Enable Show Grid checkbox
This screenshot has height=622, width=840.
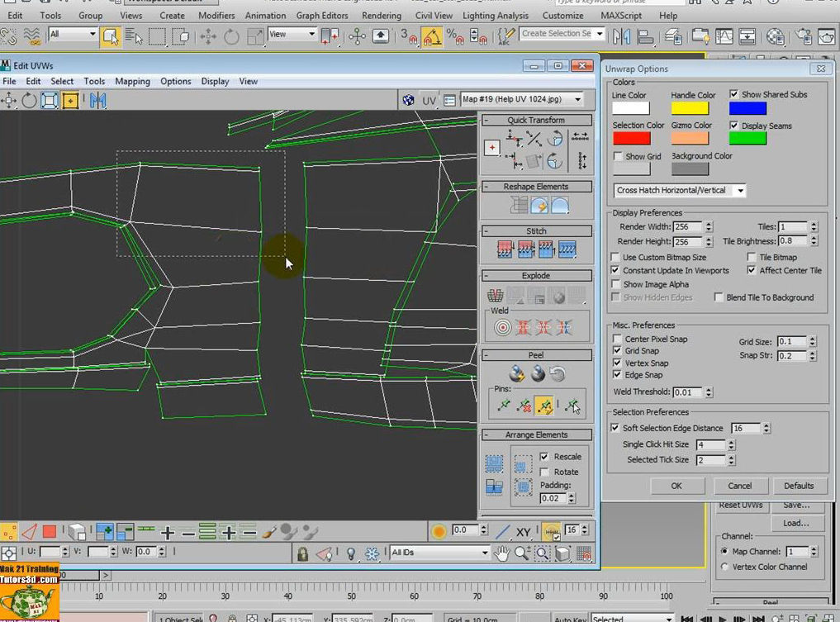pos(618,156)
